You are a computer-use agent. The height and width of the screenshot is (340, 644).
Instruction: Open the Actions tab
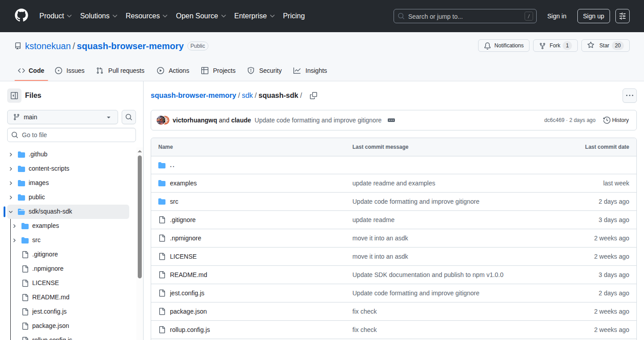coord(173,71)
